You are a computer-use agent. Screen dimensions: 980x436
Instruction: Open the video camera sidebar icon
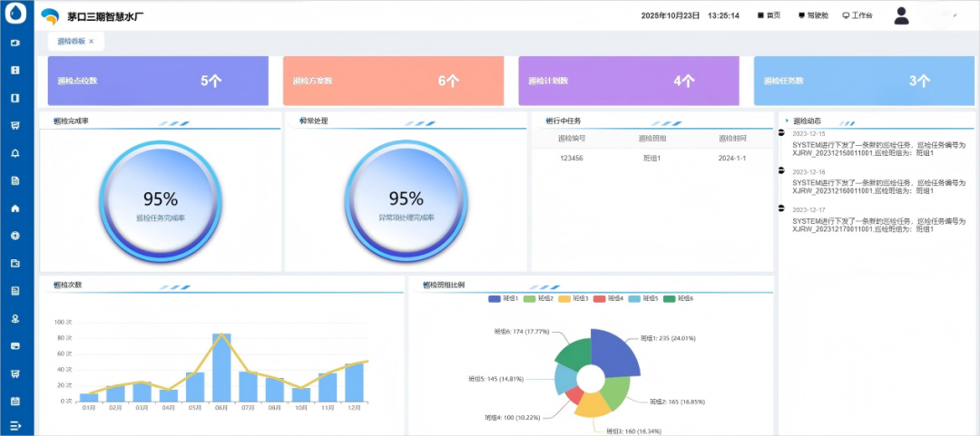tap(15, 44)
